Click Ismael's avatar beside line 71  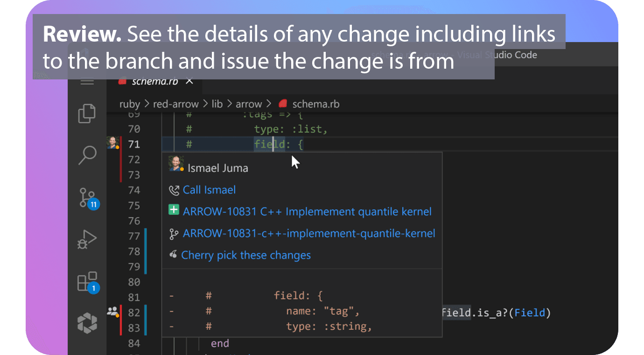112,142
